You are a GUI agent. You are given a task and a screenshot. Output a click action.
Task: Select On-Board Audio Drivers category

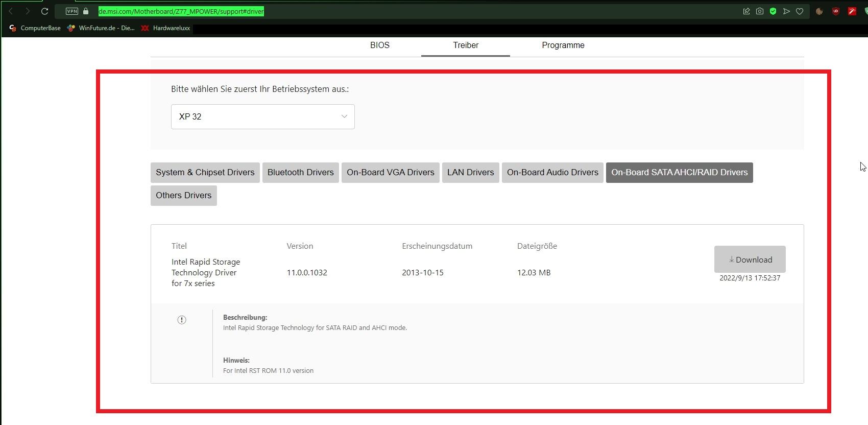point(552,173)
